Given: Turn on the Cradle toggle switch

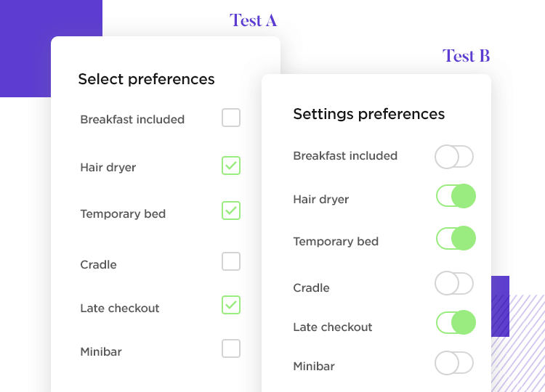Looking at the screenshot, I should [454, 283].
